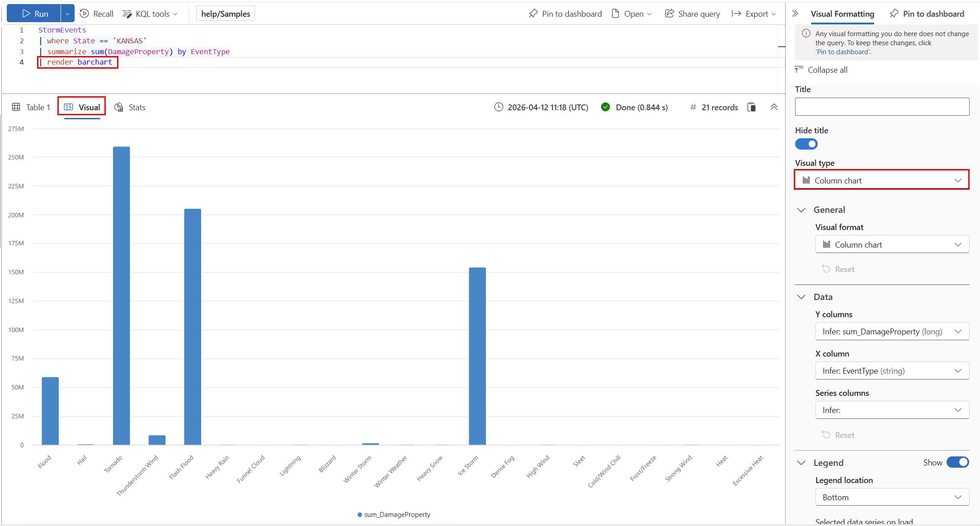Select the Visual Formatting tab

(x=842, y=14)
